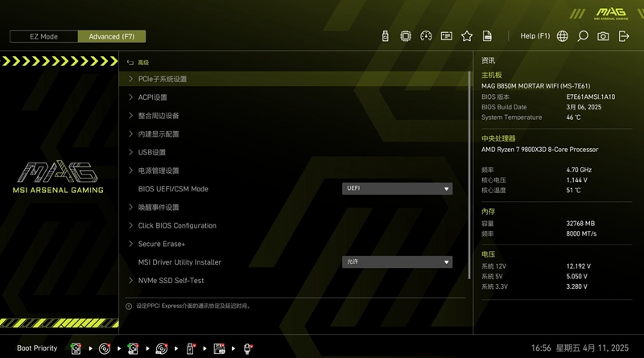Open the USB设置 submenu

151,152
